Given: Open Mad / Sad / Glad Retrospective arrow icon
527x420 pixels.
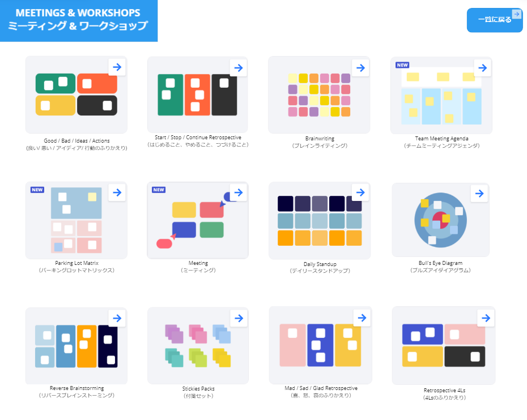Looking at the screenshot, I should point(362,318).
